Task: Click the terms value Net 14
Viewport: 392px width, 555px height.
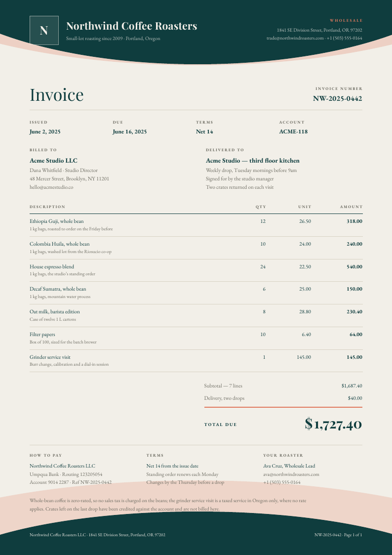Action: coord(205,131)
